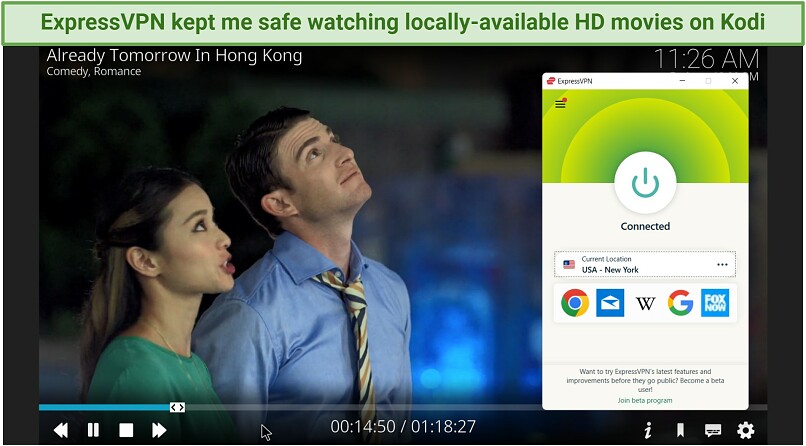This screenshot has width=806, height=446.
Task: Open Kodi bookmarks icon
Action: [x=680, y=430]
